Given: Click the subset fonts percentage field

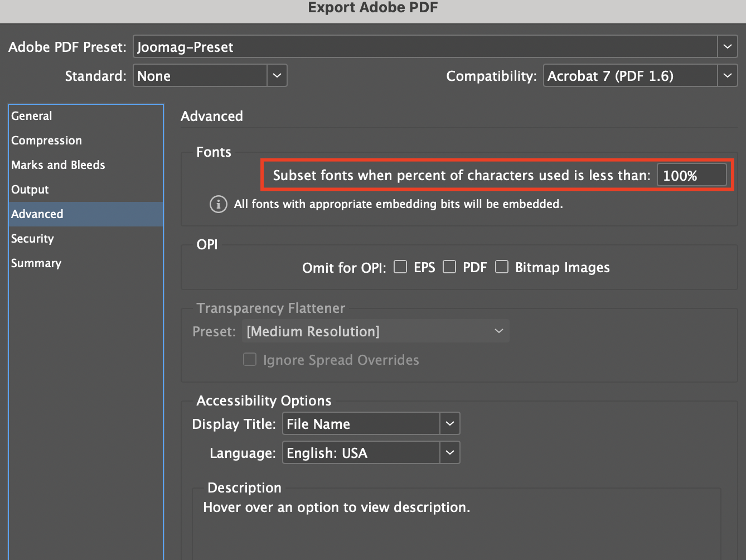Looking at the screenshot, I should (x=691, y=176).
